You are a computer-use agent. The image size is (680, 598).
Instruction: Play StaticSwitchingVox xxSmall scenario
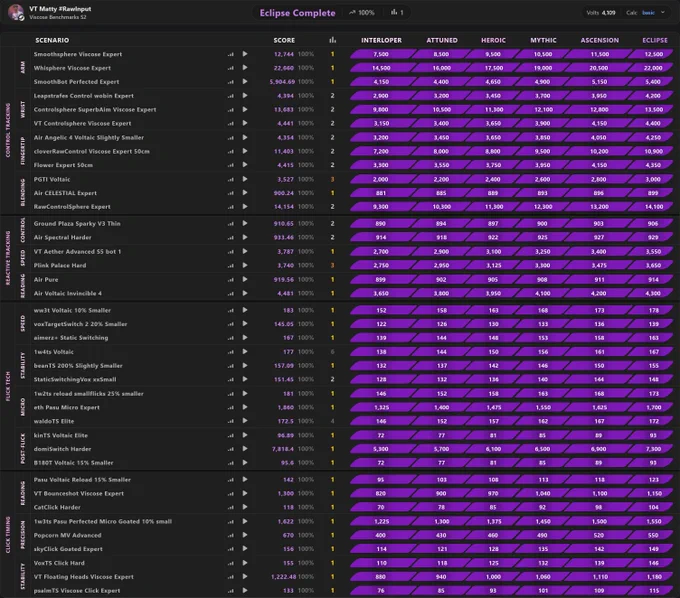(245, 379)
